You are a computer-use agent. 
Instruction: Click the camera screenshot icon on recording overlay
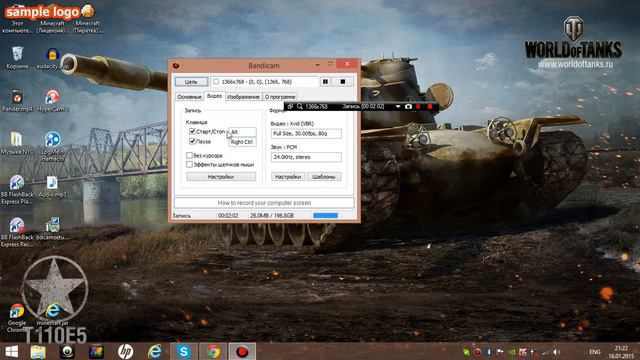click(x=408, y=107)
